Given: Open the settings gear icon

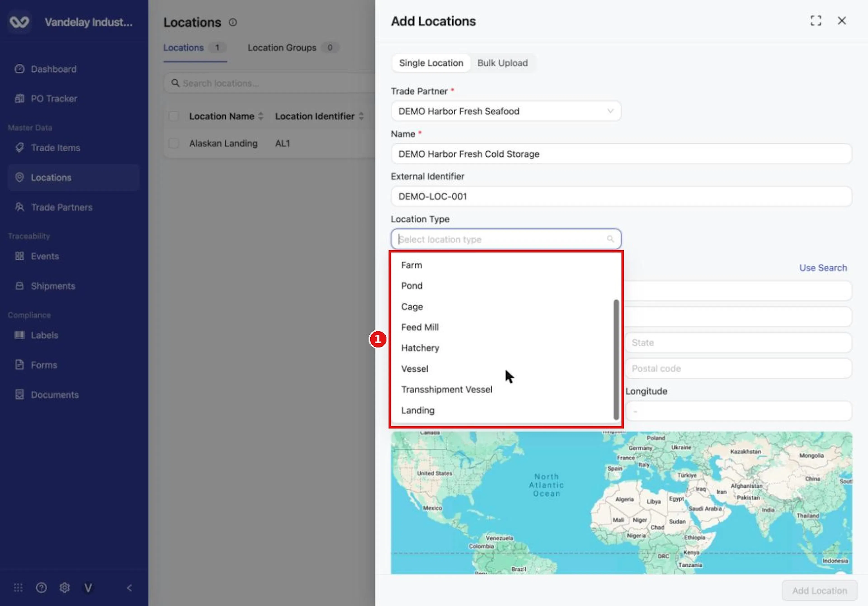Looking at the screenshot, I should (65, 588).
